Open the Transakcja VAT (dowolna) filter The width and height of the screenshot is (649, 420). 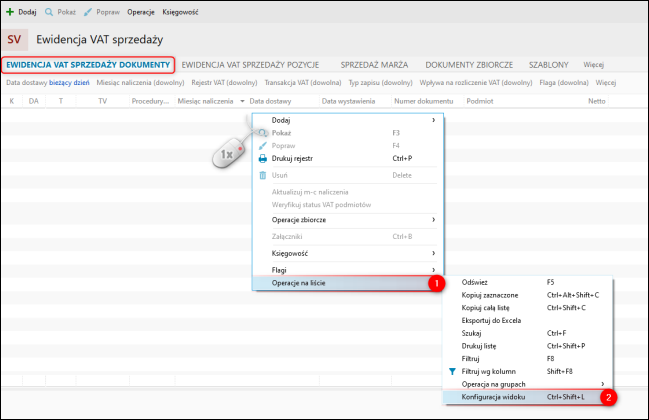pyautogui.click(x=303, y=83)
